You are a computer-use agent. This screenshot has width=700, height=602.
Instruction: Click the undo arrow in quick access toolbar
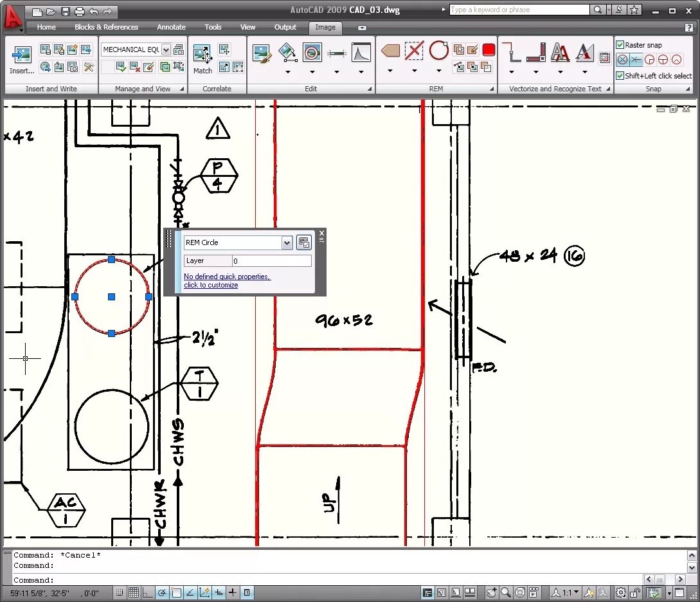pyautogui.click(x=94, y=12)
